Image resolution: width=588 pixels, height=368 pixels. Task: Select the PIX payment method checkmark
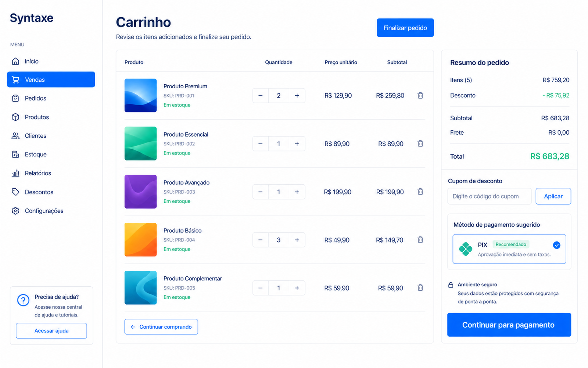coord(556,245)
